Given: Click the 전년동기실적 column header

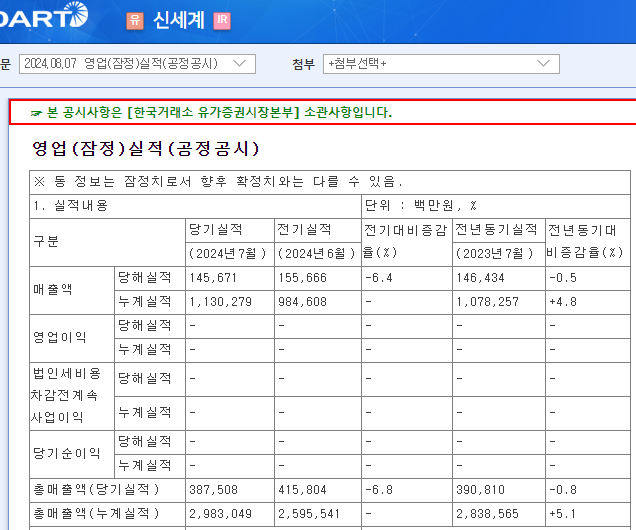Looking at the screenshot, I should pyautogui.click(x=499, y=230).
